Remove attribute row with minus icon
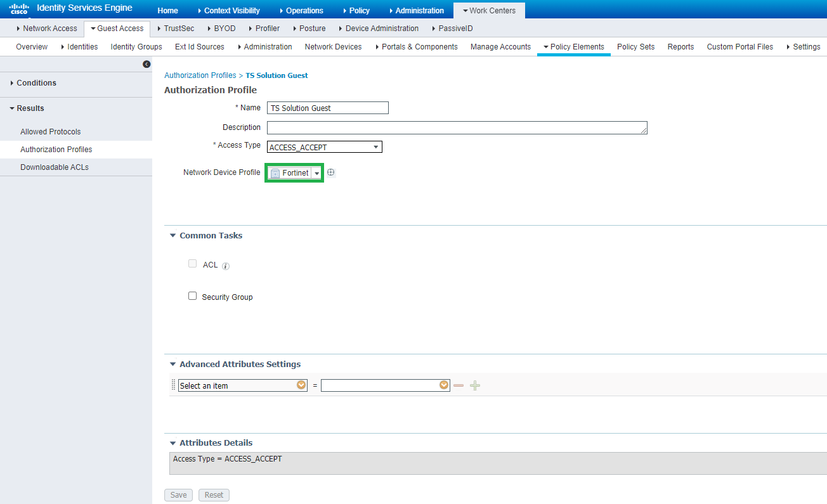 pyautogui.click(x=459, y=385)
